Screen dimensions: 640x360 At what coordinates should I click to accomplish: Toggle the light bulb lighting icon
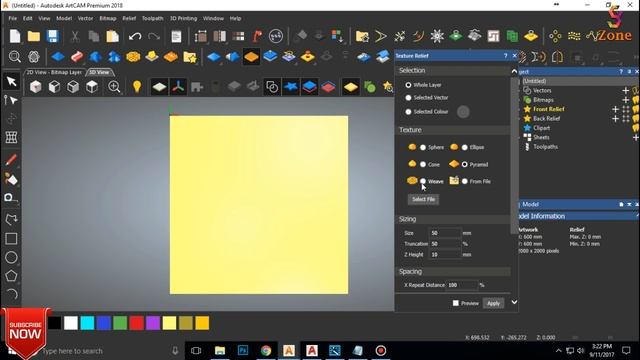tap(137, 87)
